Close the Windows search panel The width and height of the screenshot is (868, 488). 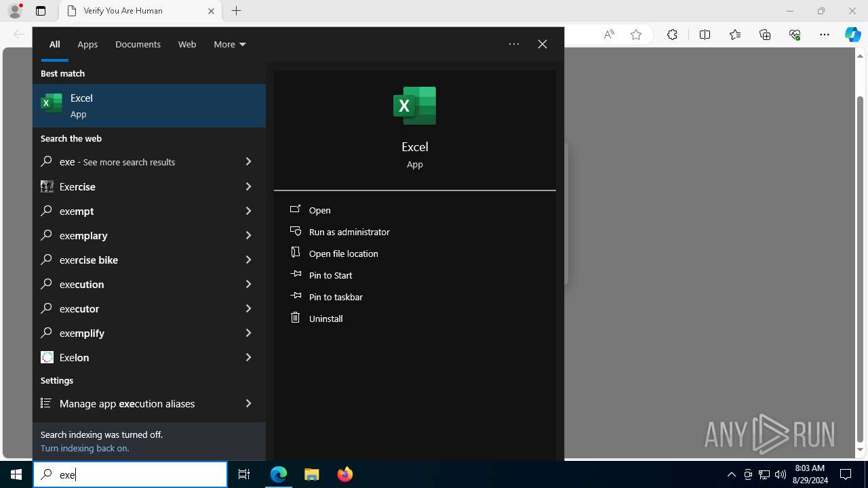click(x=542, y=44)
